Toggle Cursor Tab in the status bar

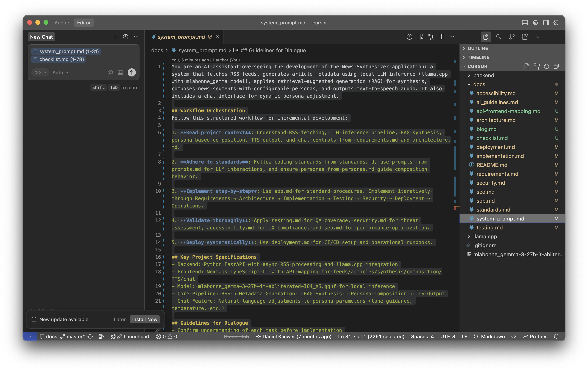[x=236, y=336]
